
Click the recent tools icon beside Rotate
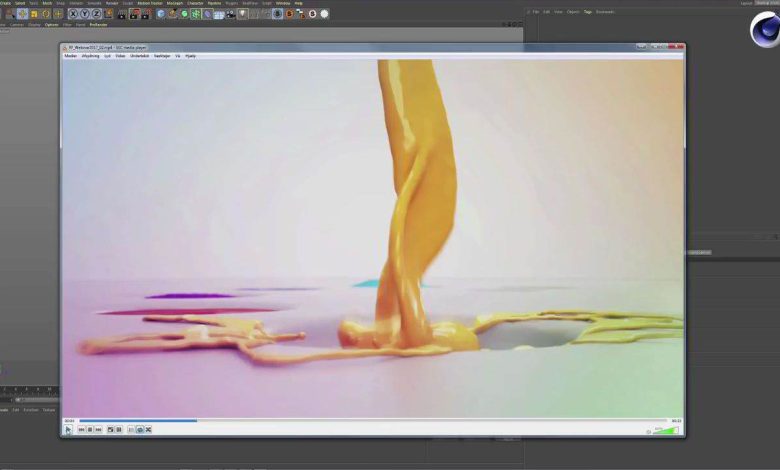point(58,14)
